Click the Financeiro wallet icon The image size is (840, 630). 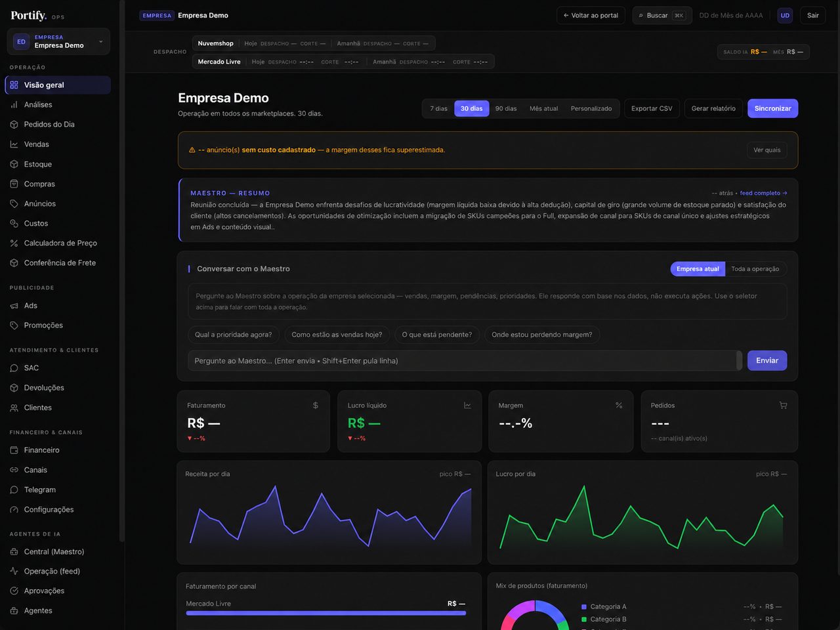click(14, 450)
